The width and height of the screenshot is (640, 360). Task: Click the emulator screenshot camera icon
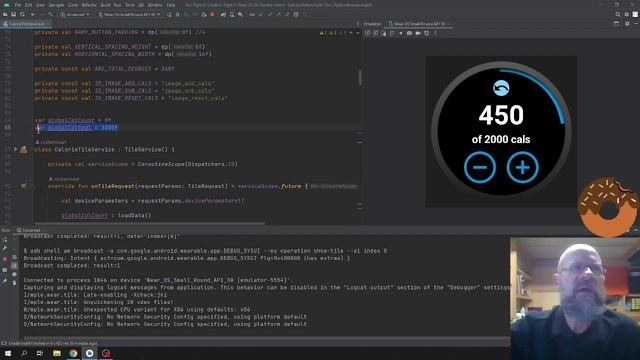tap(409, 33)
